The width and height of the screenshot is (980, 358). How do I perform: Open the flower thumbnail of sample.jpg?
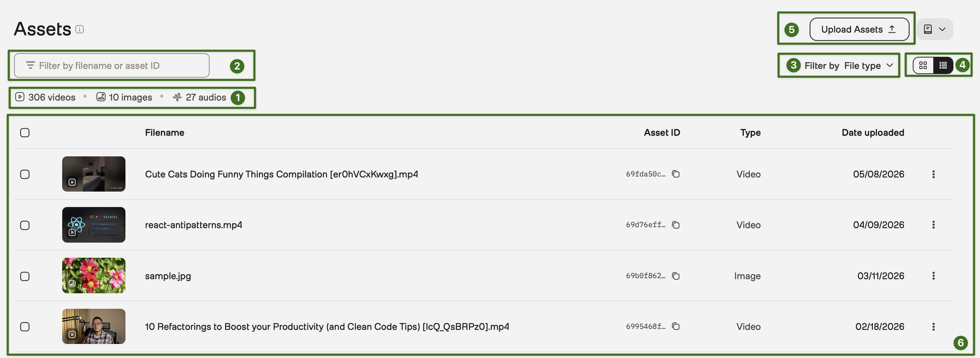tap(93, 275)
